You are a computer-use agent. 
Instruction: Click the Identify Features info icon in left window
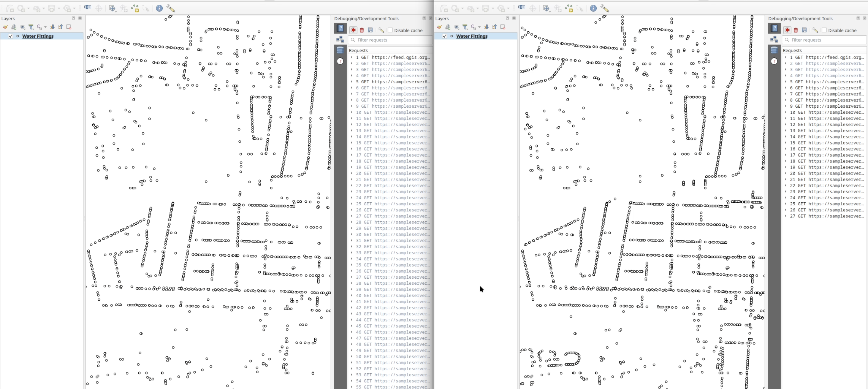159,8
